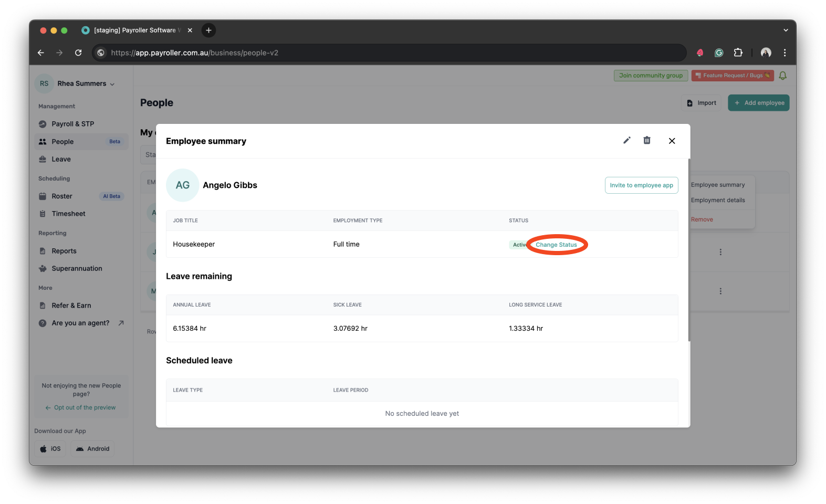Screen dimensions: 826x504
Task: Select Employee summary in context menu
Action: coord(718,185)
